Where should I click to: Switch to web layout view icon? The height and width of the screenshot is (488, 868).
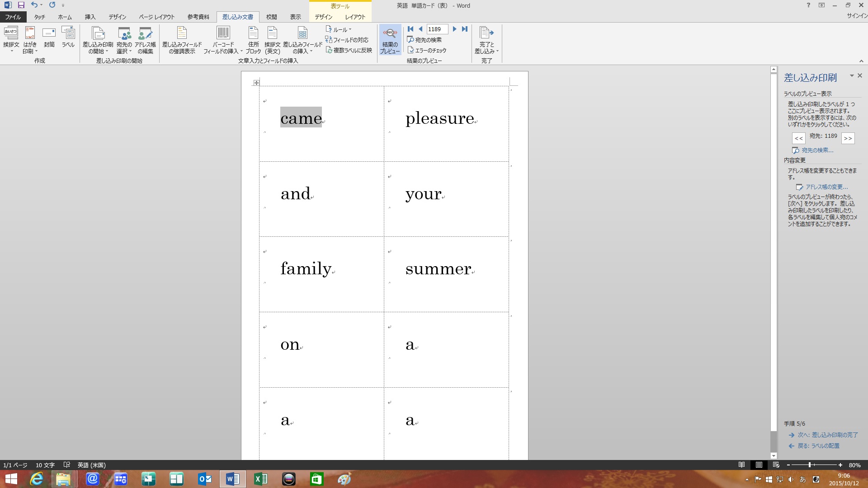coord(776,465)
